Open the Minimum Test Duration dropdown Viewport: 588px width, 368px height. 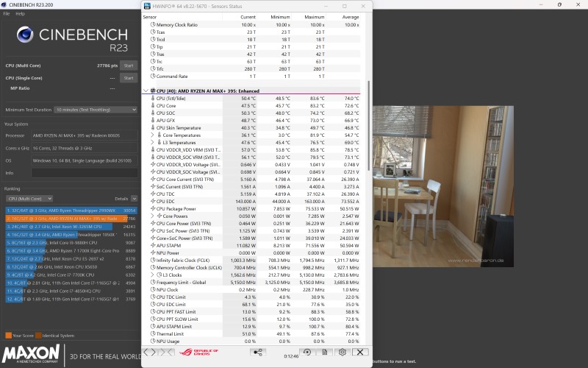(96, 110)
